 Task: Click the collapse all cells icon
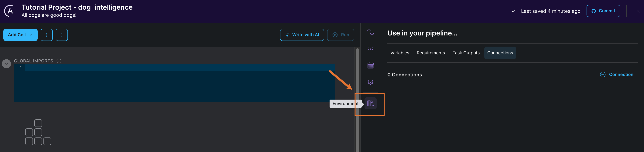pos(62,35)
